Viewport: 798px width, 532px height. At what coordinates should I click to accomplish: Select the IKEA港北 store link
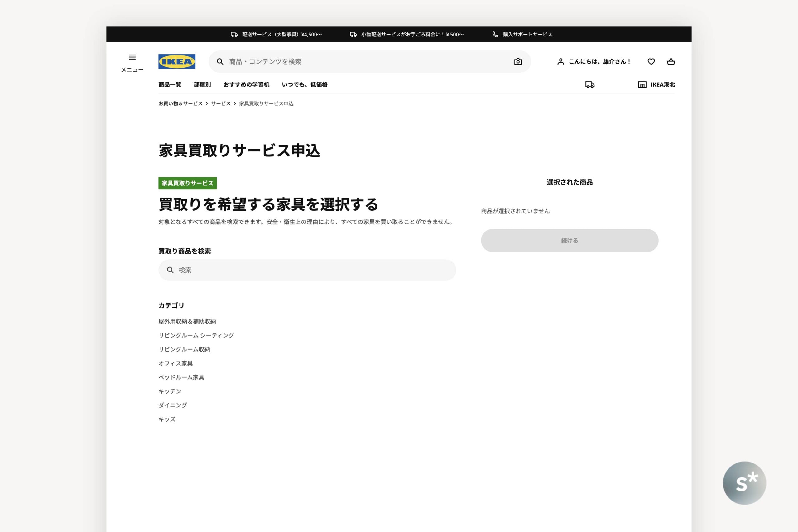(656, 84)
